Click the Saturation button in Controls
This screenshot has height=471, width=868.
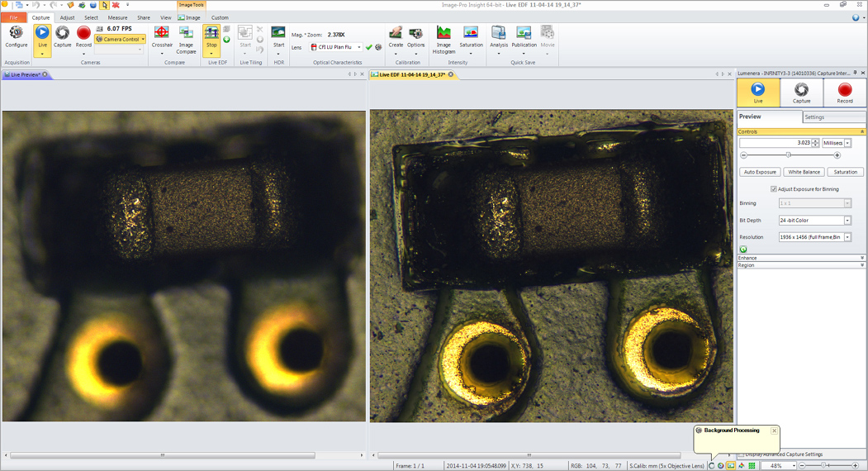pos(846,172)
